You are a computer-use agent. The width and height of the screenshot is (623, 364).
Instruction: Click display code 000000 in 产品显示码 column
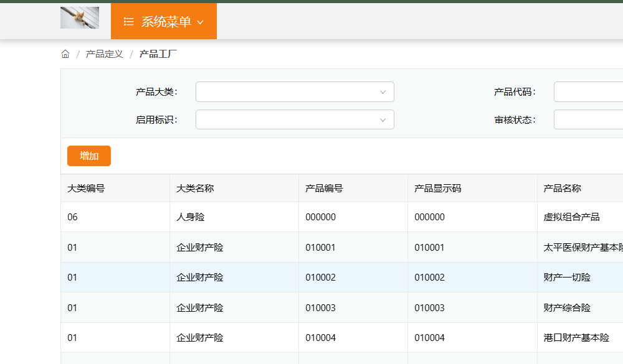(429, 217)
